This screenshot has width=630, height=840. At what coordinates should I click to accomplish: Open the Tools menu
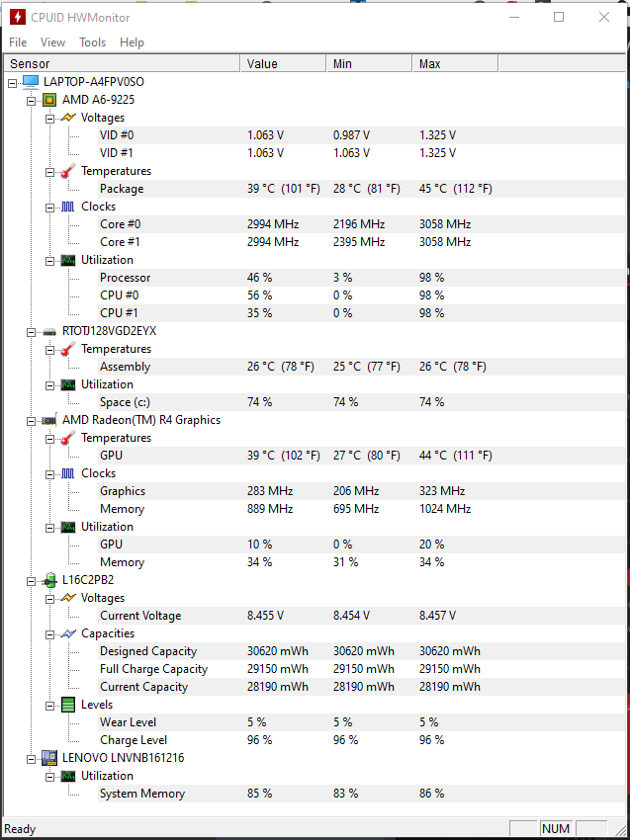92,42
